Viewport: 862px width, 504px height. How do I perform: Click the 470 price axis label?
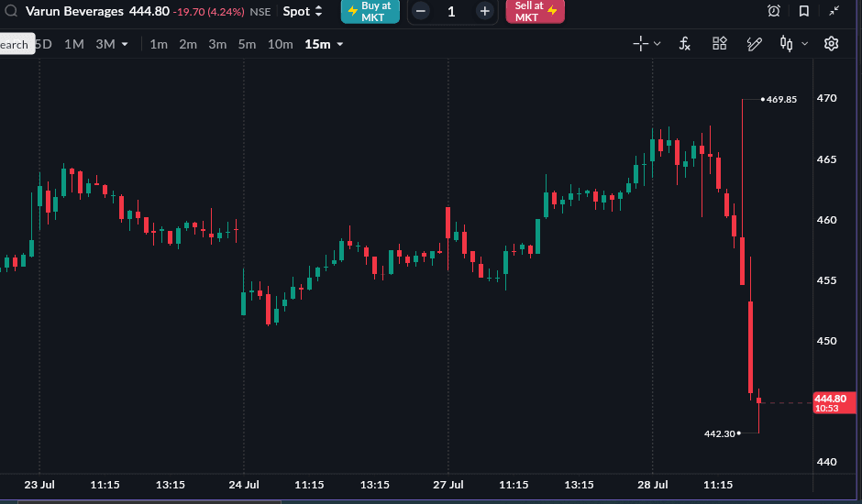826,98
